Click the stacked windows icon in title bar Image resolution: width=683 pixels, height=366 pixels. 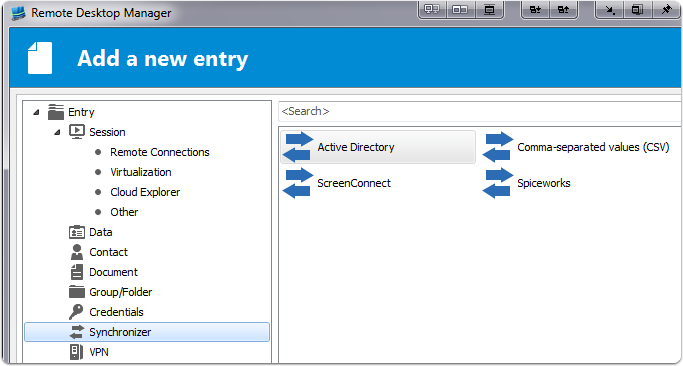coord(638,10)
